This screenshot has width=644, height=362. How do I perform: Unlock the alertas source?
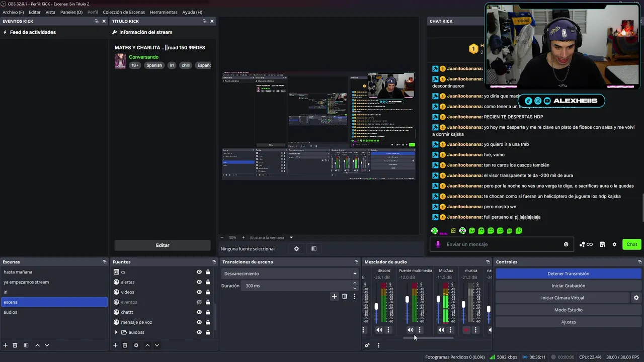[x=208, y=282]
